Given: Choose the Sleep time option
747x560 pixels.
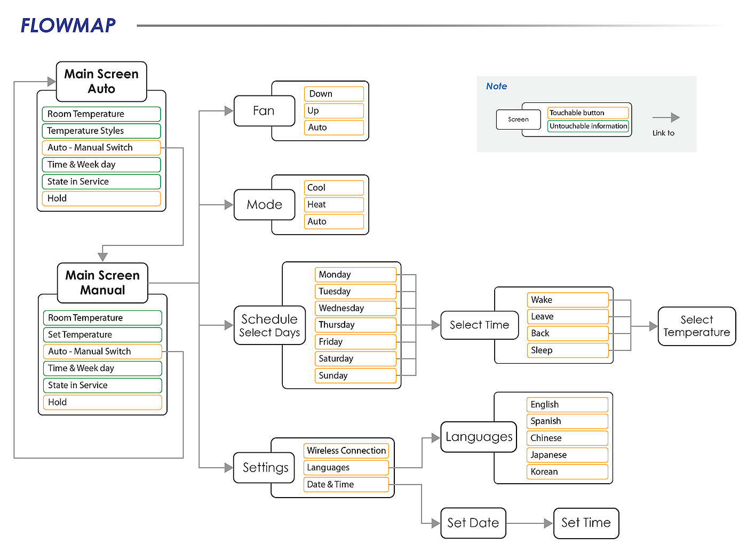Looking at the screenshot, I should coord(568,350).
